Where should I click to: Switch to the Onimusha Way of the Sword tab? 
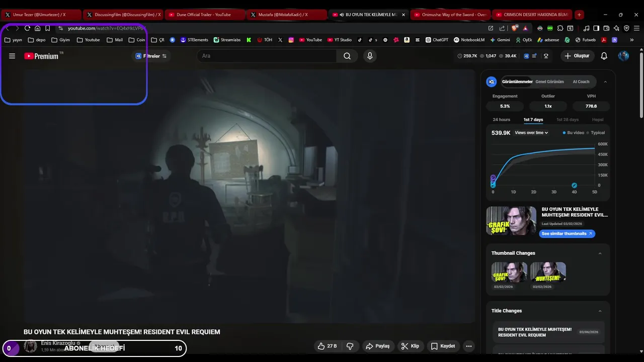tap(449, 15)
